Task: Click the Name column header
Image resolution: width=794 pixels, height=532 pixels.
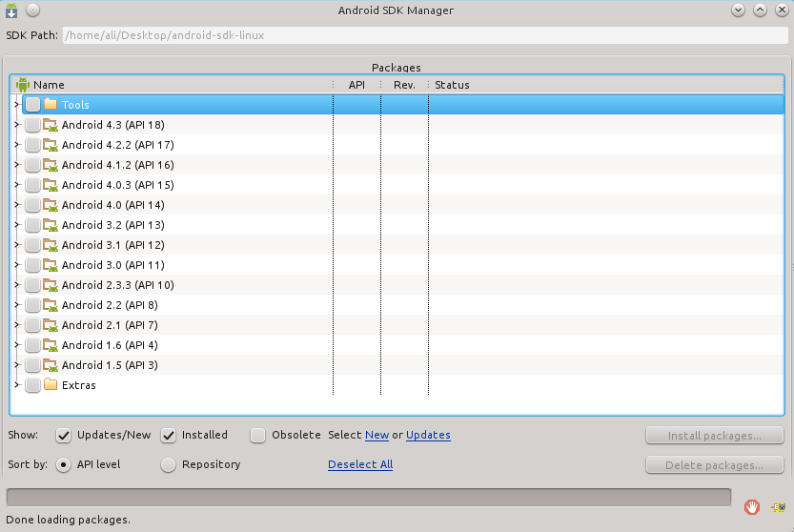Action: coord(172,85)
